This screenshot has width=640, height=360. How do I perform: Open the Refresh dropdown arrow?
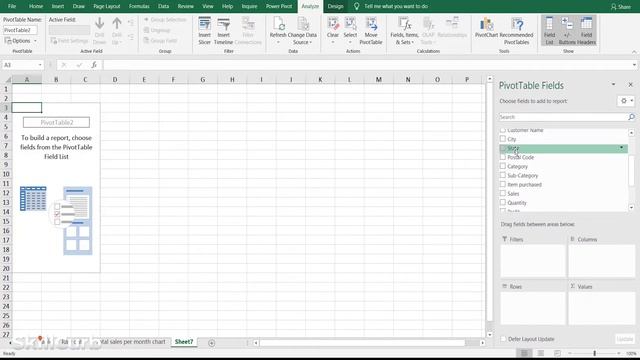coord(278,42)
